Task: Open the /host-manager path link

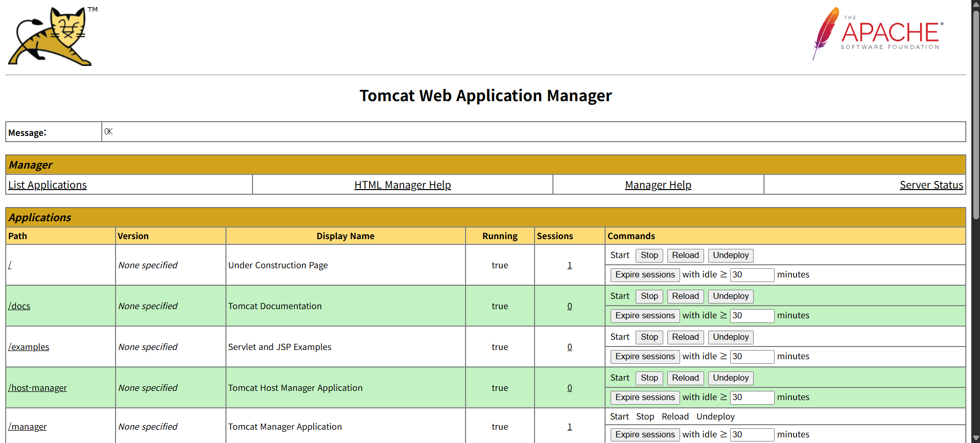Action: coord(37,388)
